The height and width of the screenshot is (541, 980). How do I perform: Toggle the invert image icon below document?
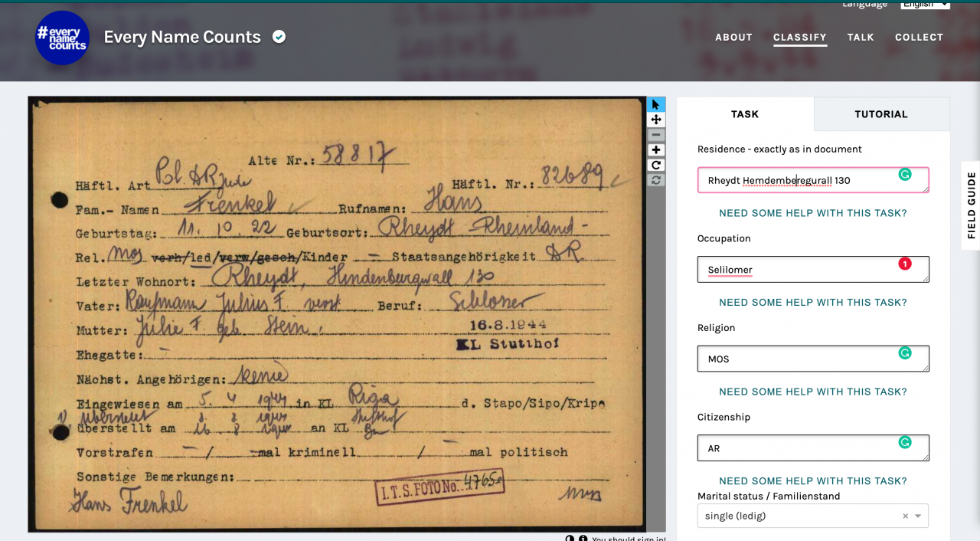[x=570, y=539]
